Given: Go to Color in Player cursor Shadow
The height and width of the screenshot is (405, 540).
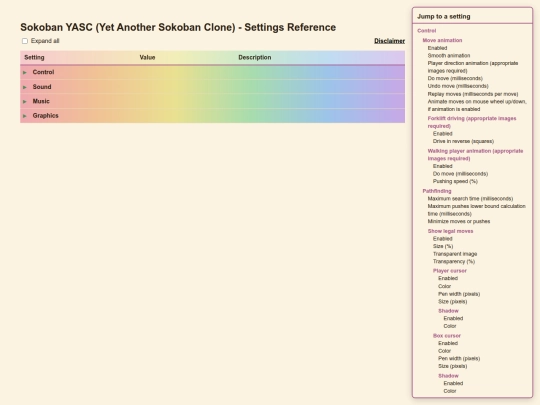Looking at the screenshot, I should [x=450, y=326].
